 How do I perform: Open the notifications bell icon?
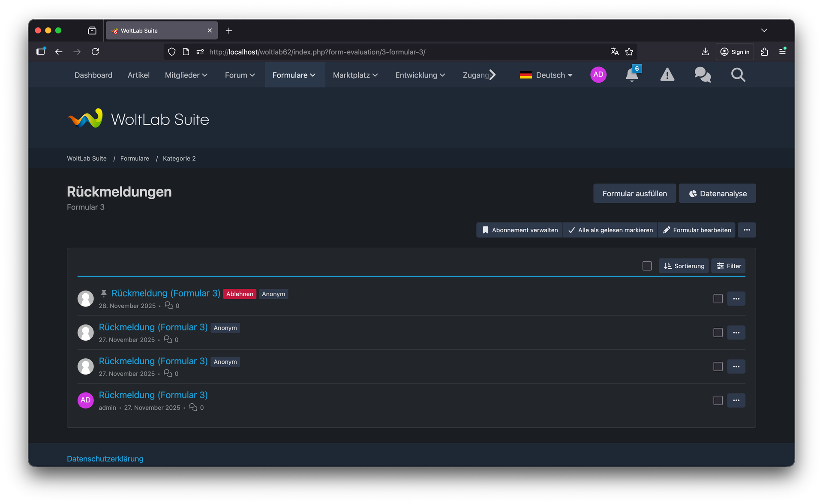click(x=631, y=75)
